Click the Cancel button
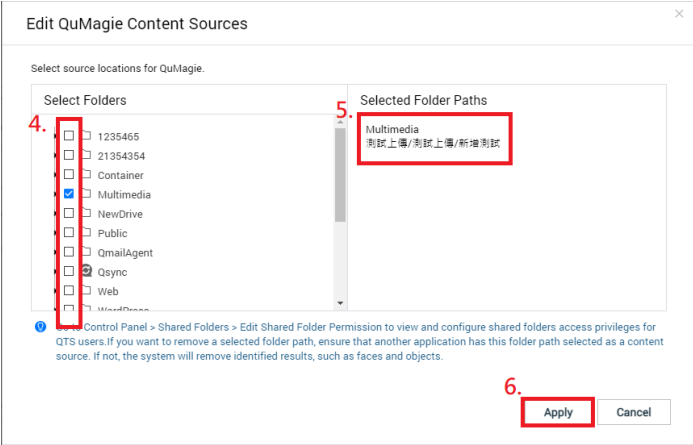The width and height of the screenshot is (693, 445). point(634,412)
